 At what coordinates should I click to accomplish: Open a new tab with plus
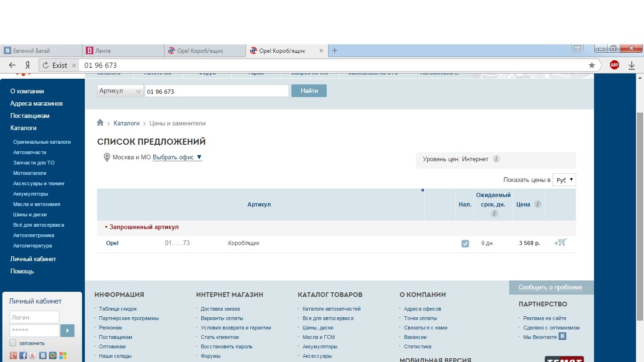click(x=335, y=50)
